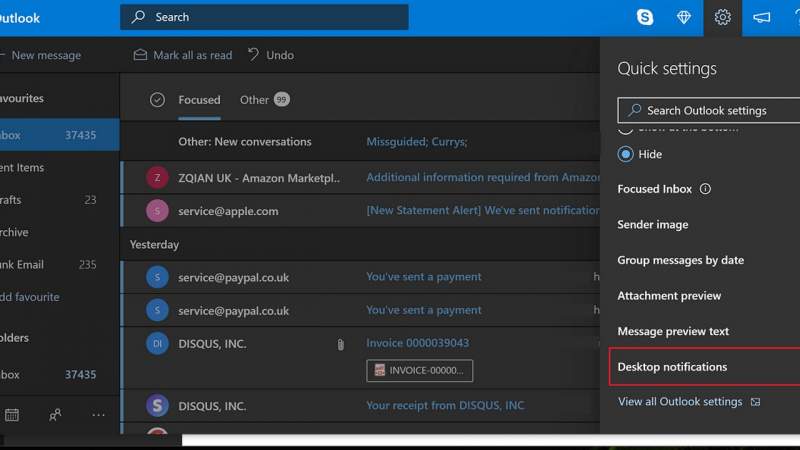Click the external link icon next to View all settings

(x=756, y=402)
